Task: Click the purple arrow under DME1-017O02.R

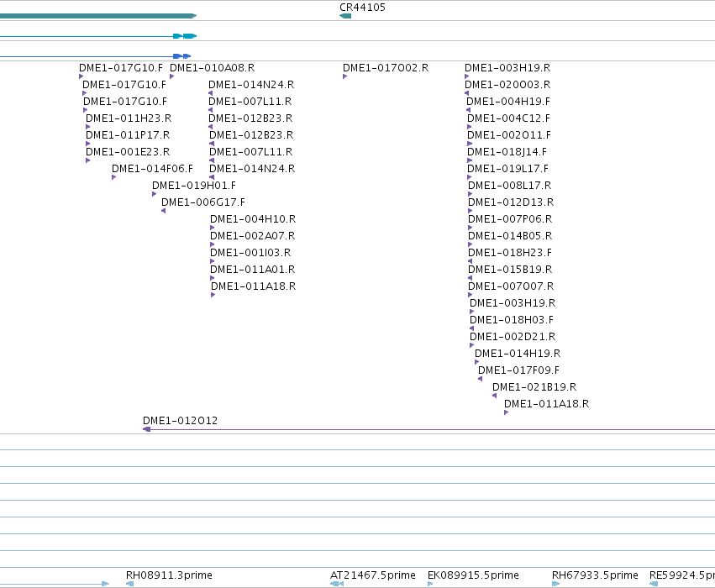Action: tap(344, 76)
